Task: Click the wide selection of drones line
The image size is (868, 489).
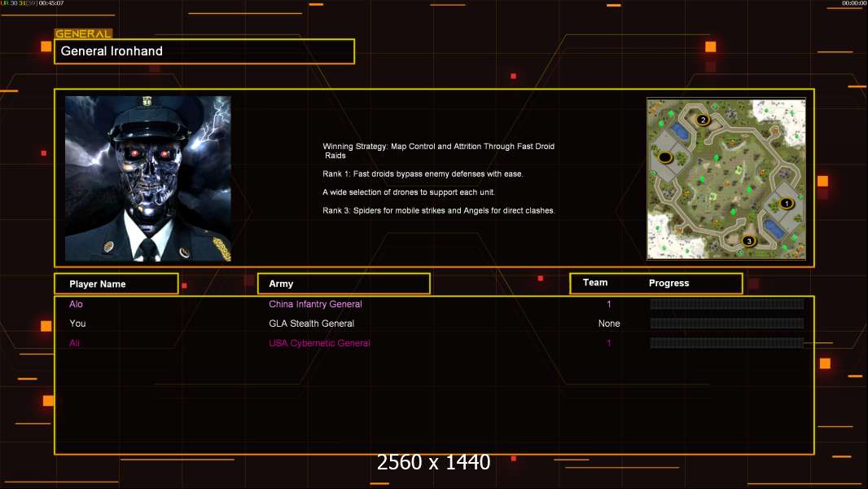Action: pyautogui.click(x=409, y=192)
